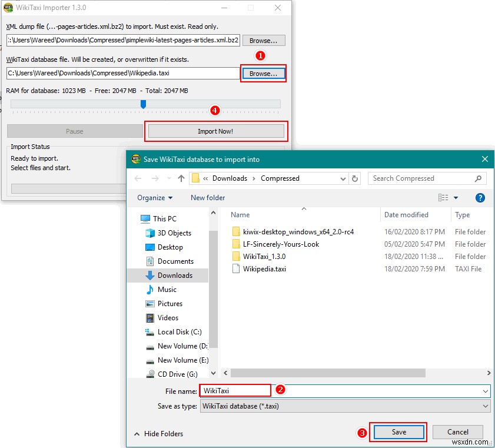Click file list horizontal scrollbar
The height and width of the screenshot is (448, 495).
point(328,373)
